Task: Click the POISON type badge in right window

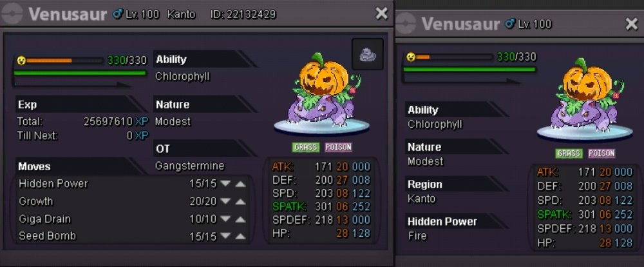Action: (x=601, y=153)
